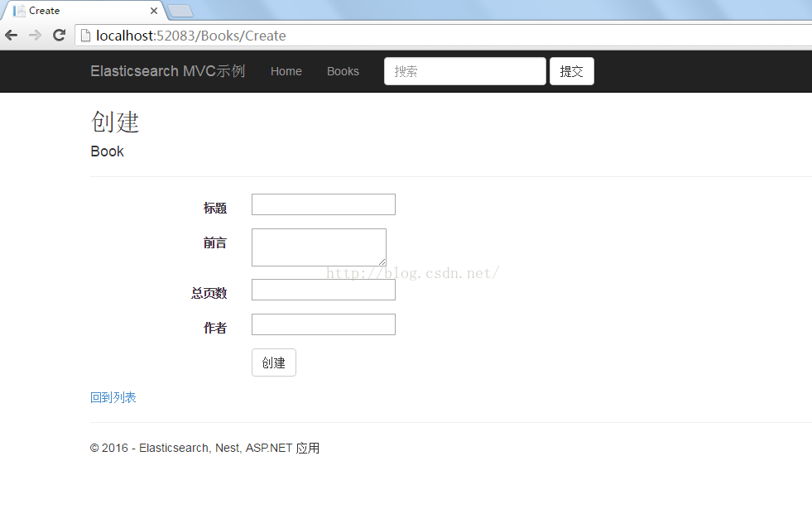This screenshot has height=528, width=812.
Task: Click the browser forward arrow
Action: pyautogui.click(x=36, y=36)
